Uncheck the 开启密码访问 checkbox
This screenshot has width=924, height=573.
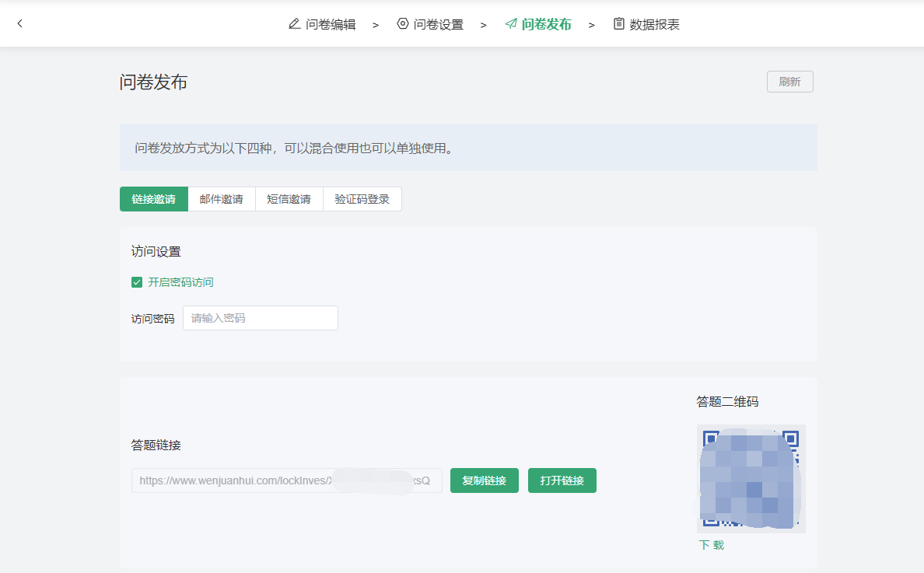(x=137, y=282)
